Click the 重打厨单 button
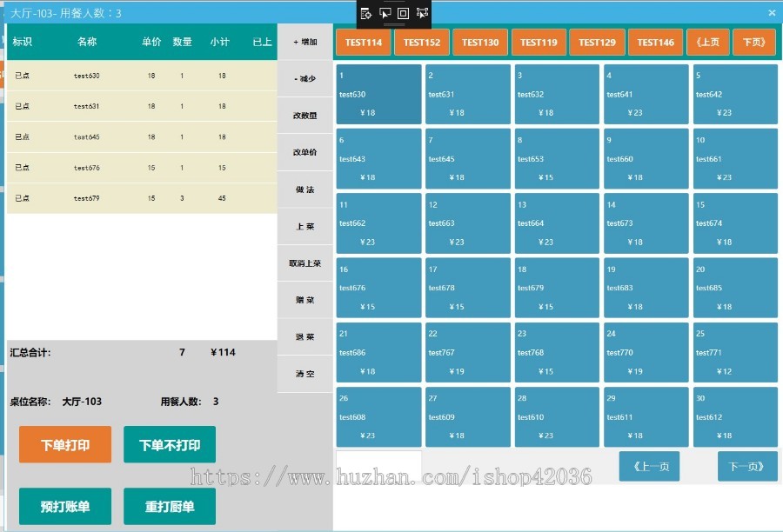The height and width of the screenshot is (532, 783). click(170, 507)
